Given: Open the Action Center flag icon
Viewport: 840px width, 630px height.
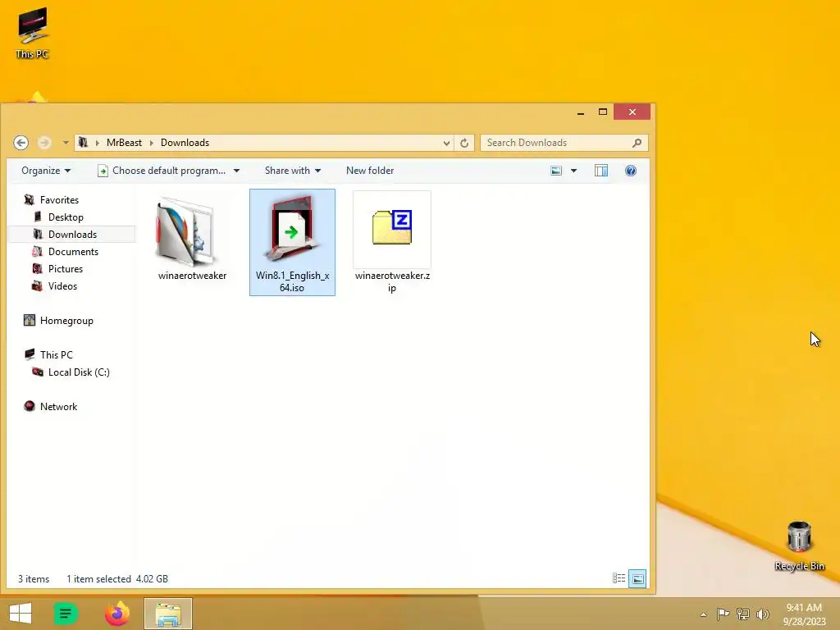Looking at the screenshot, I should pyautogui.click(x=723, y=614).
